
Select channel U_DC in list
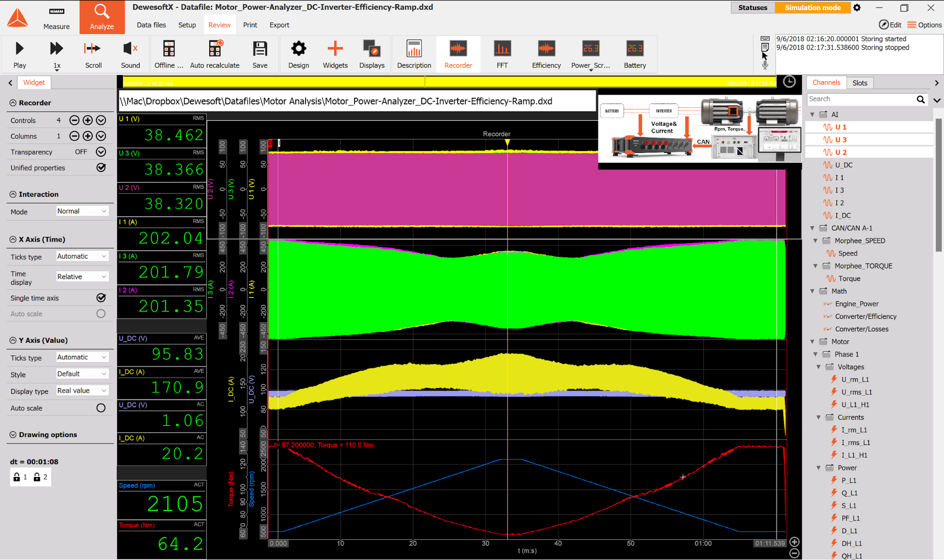coord(843,165)
